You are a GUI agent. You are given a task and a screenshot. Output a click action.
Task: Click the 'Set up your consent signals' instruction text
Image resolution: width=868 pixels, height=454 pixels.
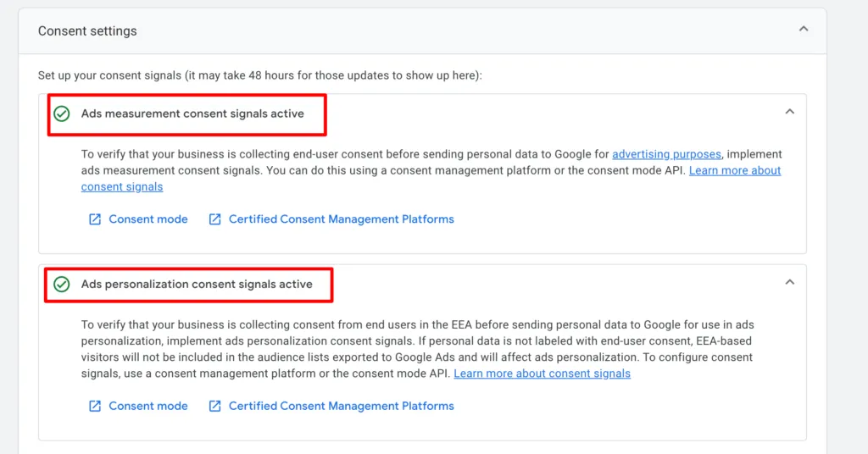tap(260, 75)
